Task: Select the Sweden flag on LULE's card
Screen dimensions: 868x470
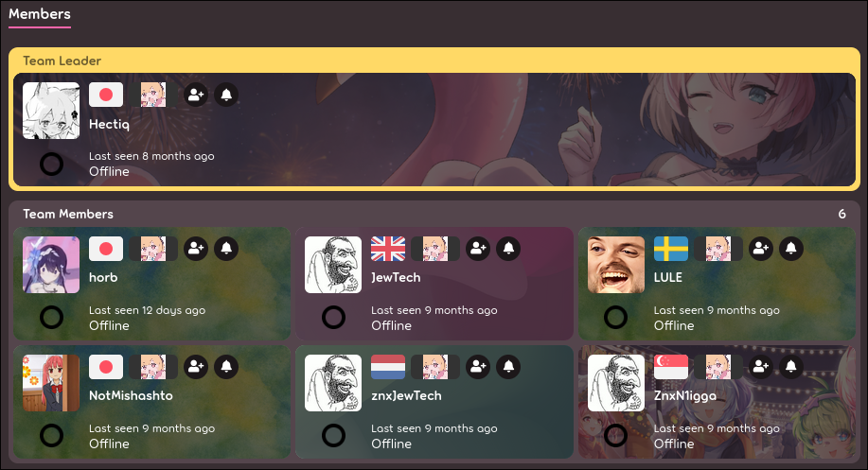Action: [671, 249]
